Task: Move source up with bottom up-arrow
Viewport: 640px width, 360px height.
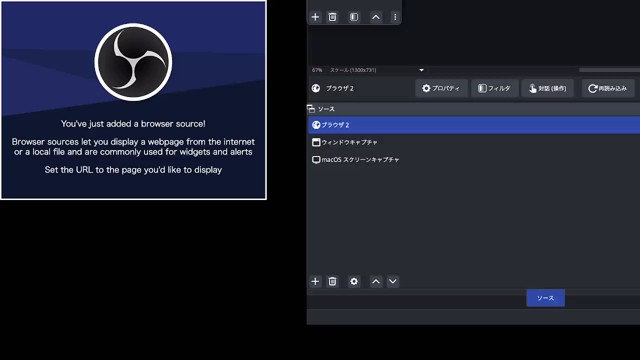Action: pyautogui.click(x=376, y=281)
